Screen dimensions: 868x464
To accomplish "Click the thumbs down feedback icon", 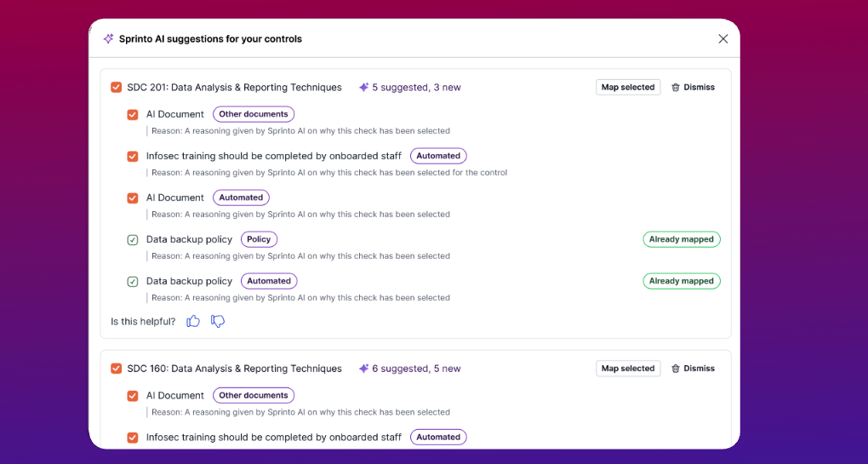I will 218,321.
